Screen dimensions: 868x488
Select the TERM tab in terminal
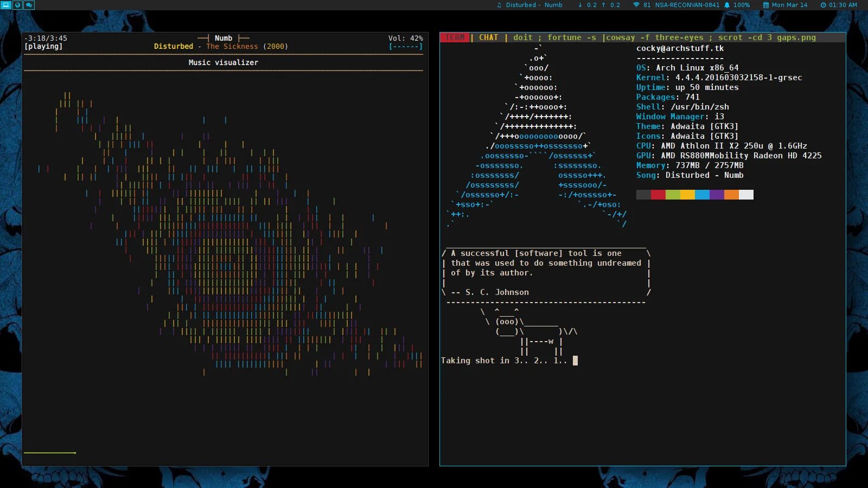455,37
